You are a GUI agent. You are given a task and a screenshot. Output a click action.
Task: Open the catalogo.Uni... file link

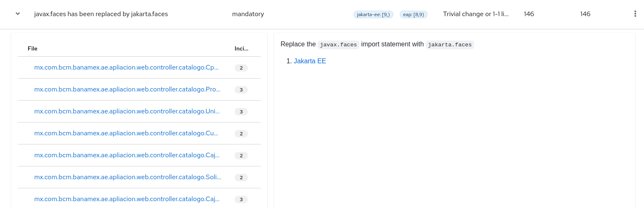pos(127,111)
